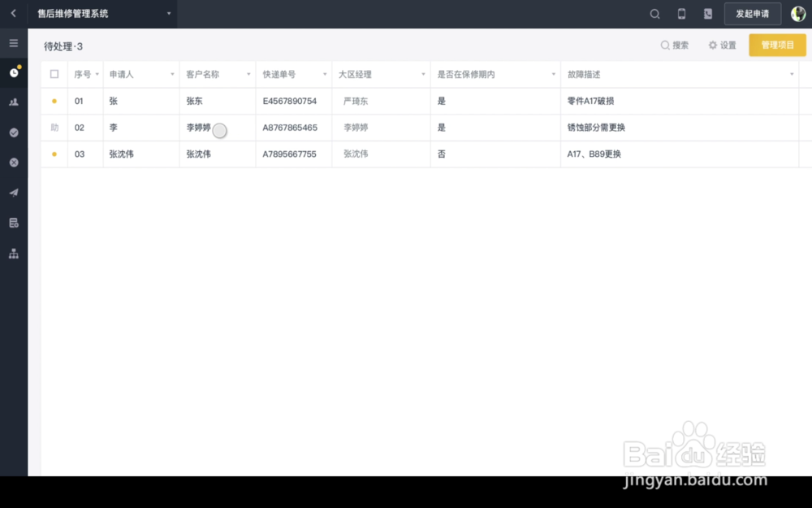This screenshot has width=812, height=508.
Task: Open the data report icon in sidebar
Action: 14,223
